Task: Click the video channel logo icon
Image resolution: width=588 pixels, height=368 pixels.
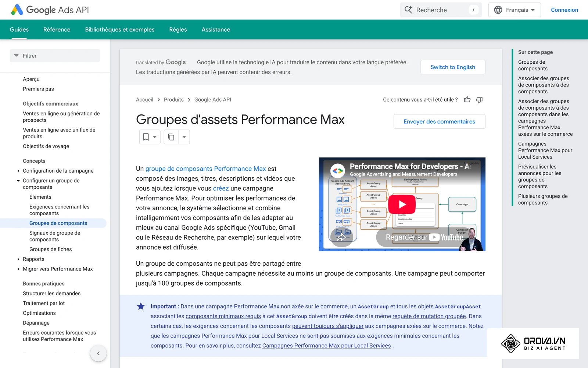Action: point(337,171)
